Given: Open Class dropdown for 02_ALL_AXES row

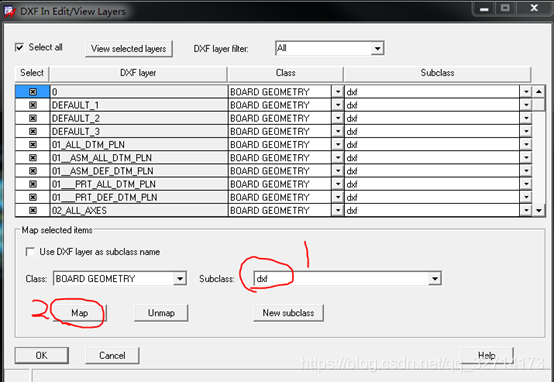Looking at the screenshot, I should [338, 211].
